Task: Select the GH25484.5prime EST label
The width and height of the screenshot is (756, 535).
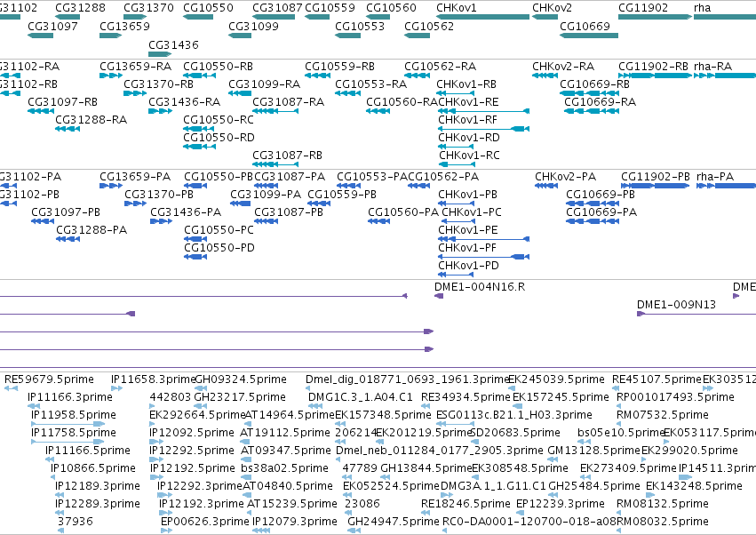Action: [x=594, y=486]
